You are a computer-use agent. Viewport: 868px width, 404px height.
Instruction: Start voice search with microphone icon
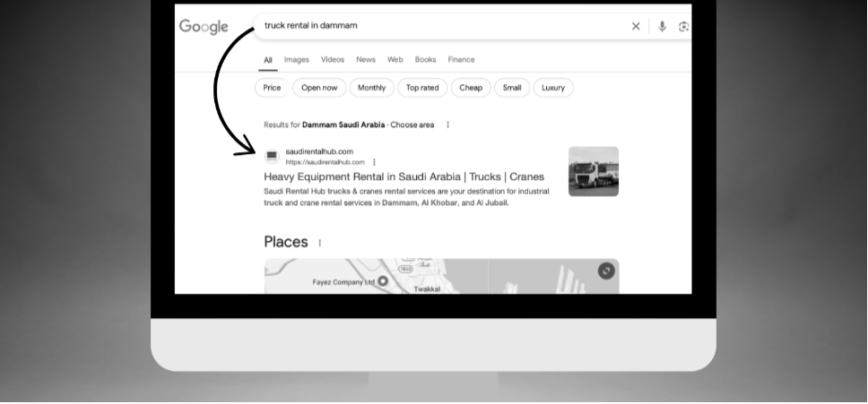click(662, 26)
